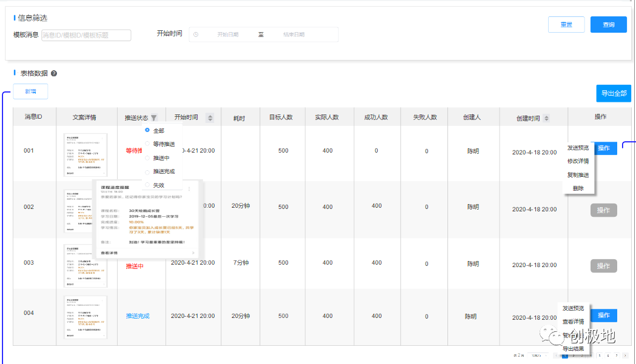Sort by 开始时间 using the column's sort arrows
The width and height of the screenshot is (636, 364).
tap(210, 118)
